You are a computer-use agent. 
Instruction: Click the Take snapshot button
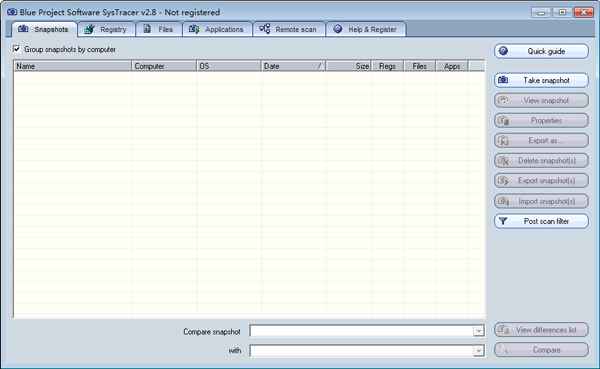[541, 80]
